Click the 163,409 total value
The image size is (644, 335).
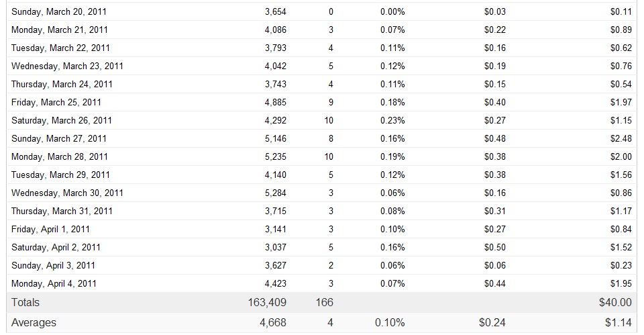[x=267, y=303]
